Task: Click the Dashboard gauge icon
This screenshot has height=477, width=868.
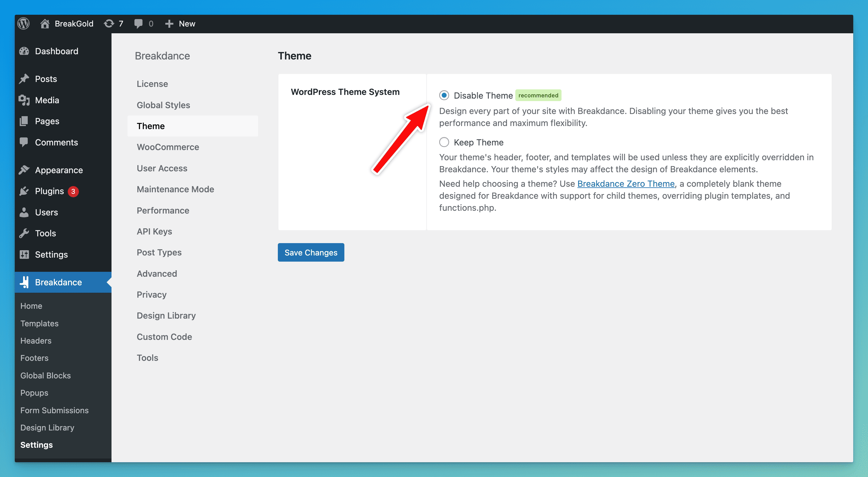Action: [x=24, y=51]
